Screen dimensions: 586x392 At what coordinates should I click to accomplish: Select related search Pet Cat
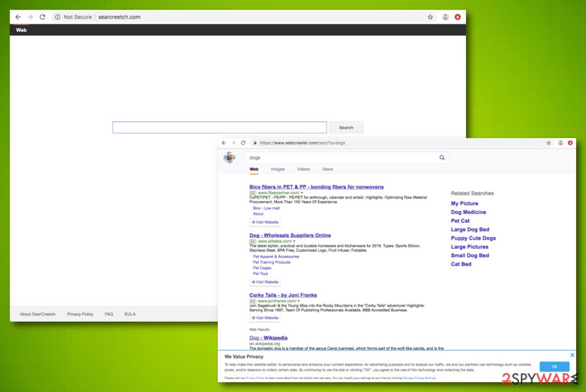coord(460,221)
